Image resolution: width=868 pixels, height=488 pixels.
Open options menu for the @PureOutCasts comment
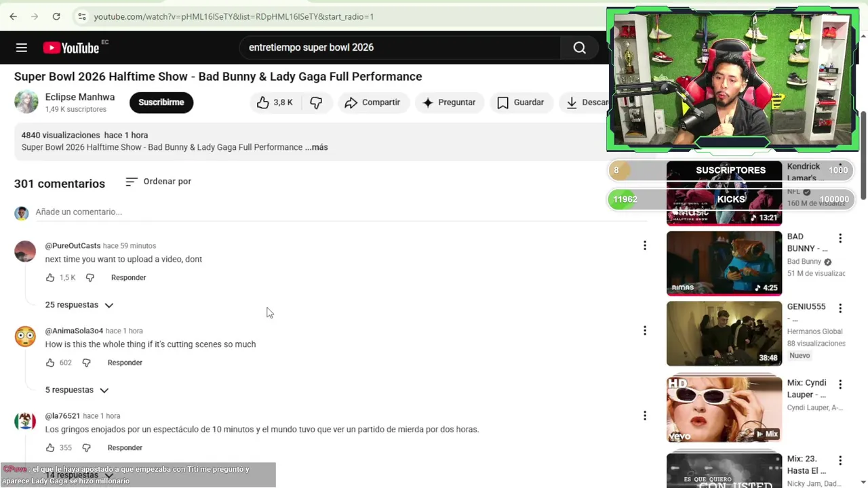pos(645,245)
